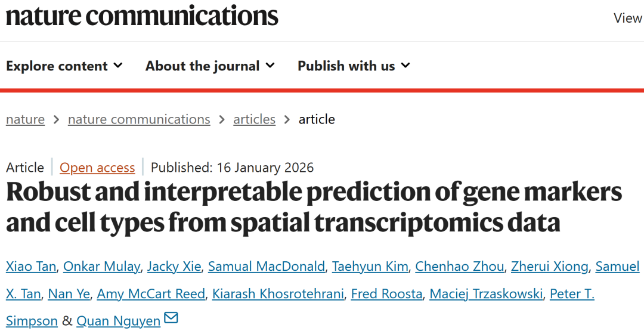The width and height of the screenshot is (644, 334).
Task: Click the nature communications journal logo
Action: tap(142, 17)
